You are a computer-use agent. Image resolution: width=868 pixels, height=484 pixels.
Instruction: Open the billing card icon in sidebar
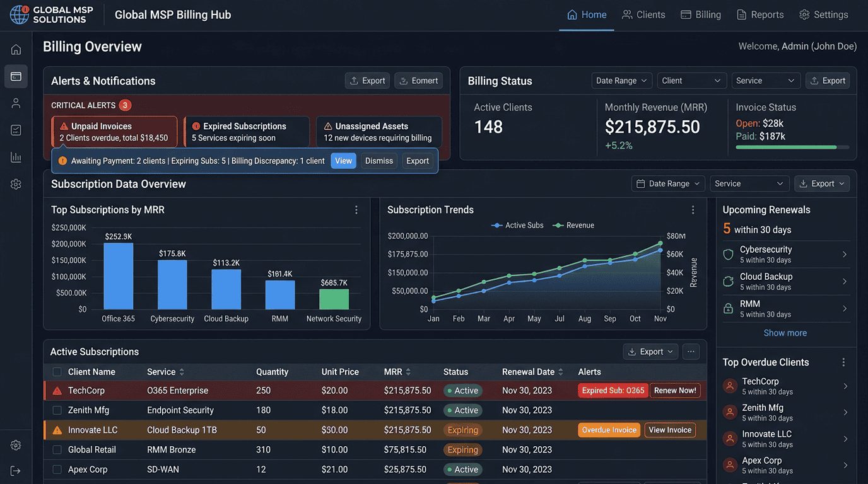tap(16, 76)
